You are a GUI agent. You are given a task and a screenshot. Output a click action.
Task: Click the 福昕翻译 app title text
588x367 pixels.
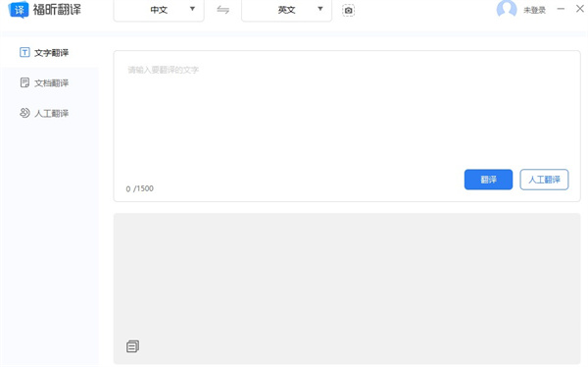57,10
